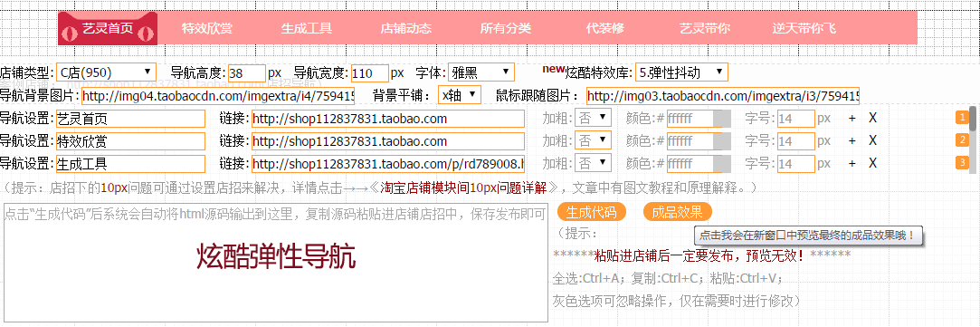This screenshot has height=327, width=980.
Task: Edit the link field in the 艺灵首页 row
Action: [x=388, y=119]
